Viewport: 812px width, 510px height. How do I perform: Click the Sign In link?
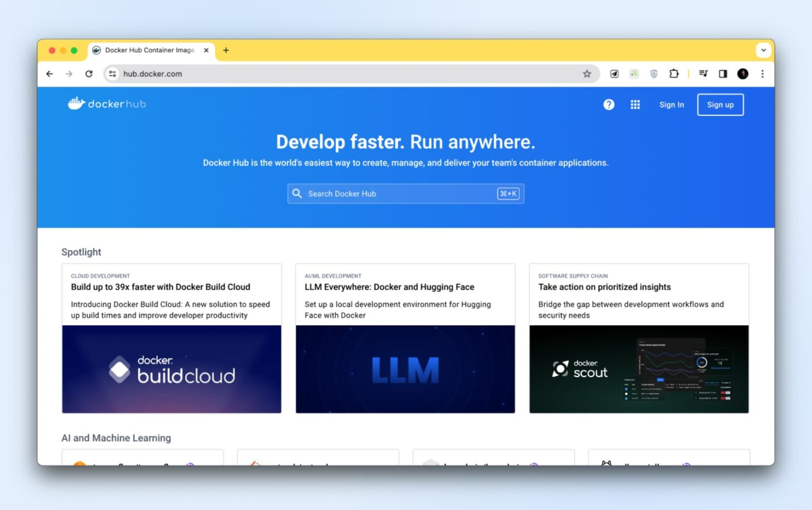click(671, 105)
